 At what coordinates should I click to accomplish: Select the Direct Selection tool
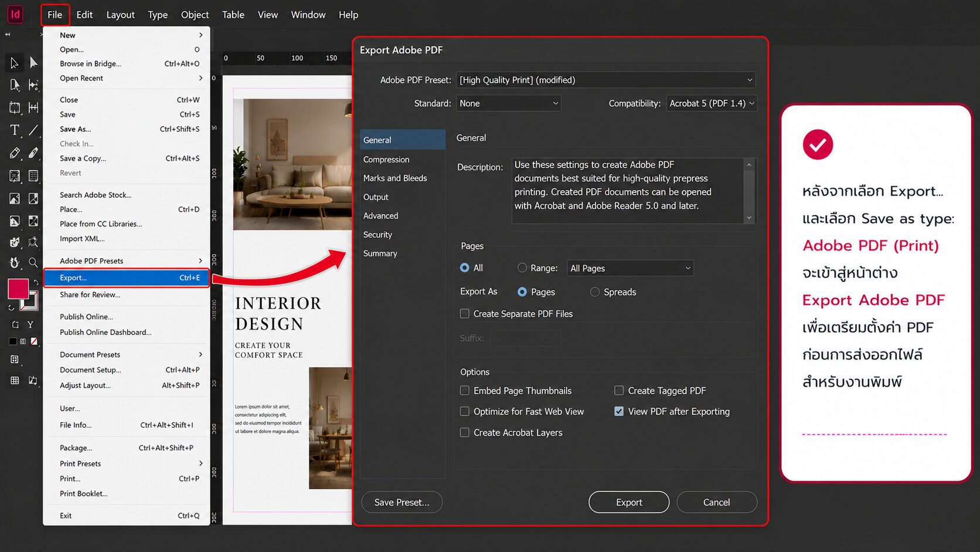point(33,63)
